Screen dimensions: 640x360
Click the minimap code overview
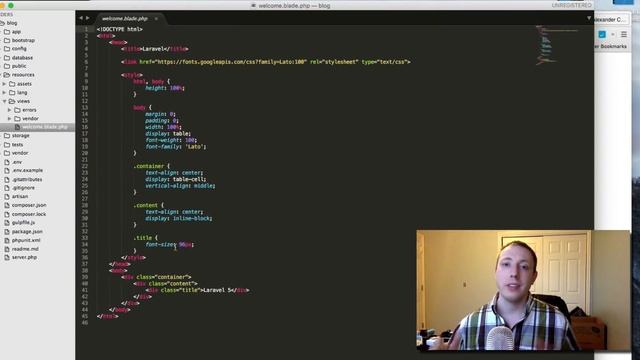pyautogui.click(x=557, y=45)
